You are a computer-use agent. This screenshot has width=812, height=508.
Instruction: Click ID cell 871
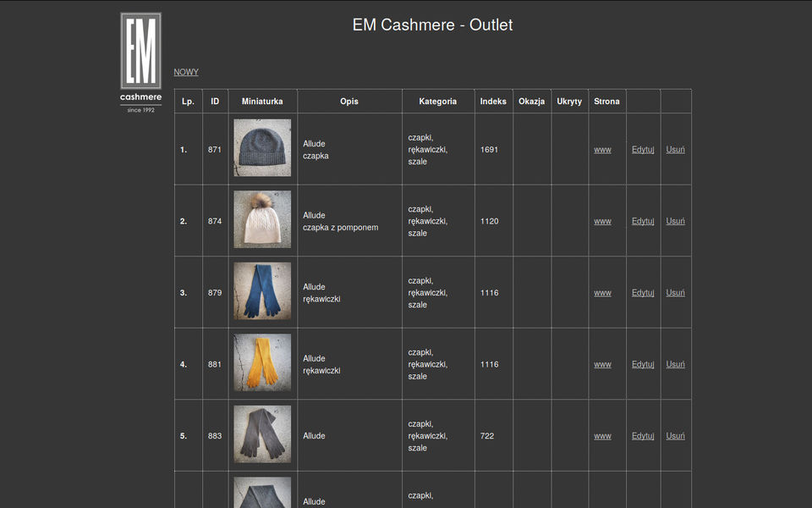(214, 150)
